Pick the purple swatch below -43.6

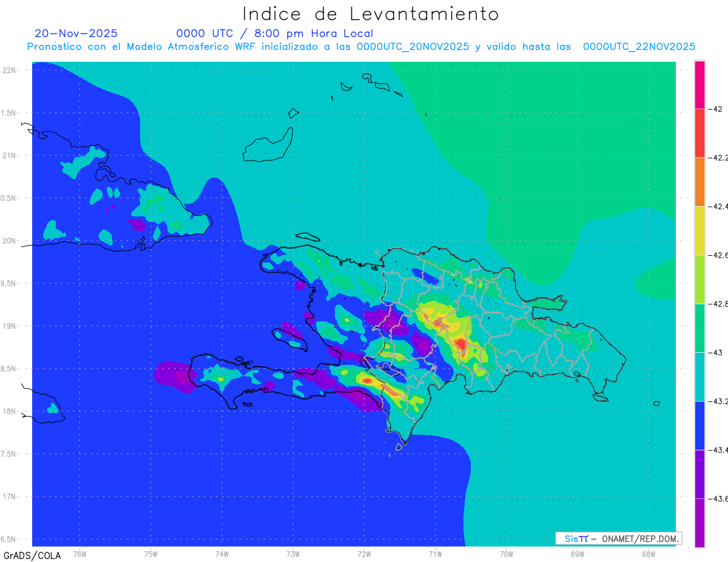pos(699,523)
